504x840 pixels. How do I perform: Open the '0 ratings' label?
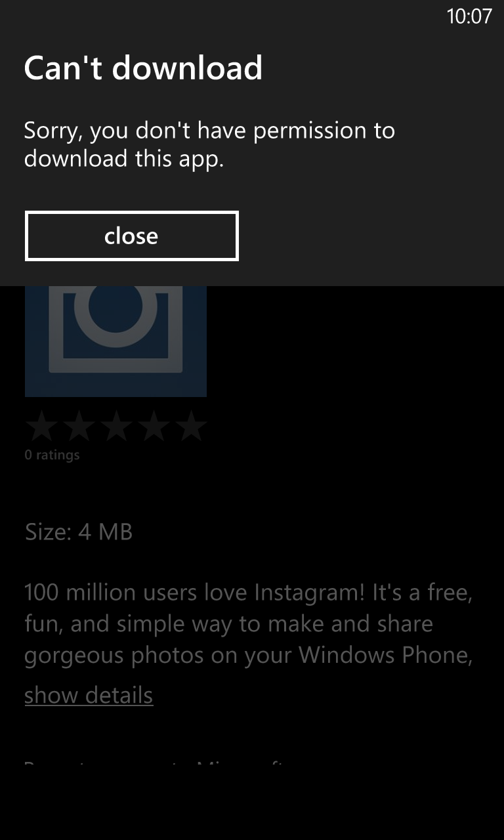(52, 455)
